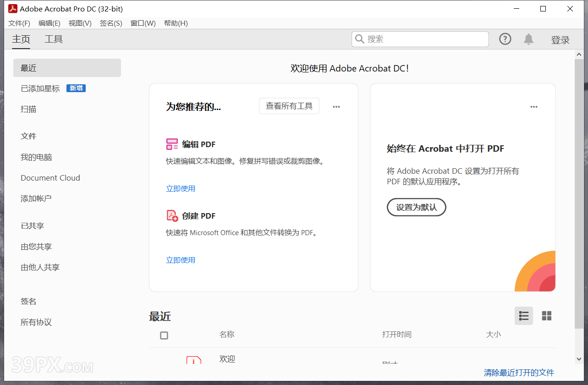Click the 打开时间 column header
This screenshot has width=588, height=385.
click(x=397, y=335)
